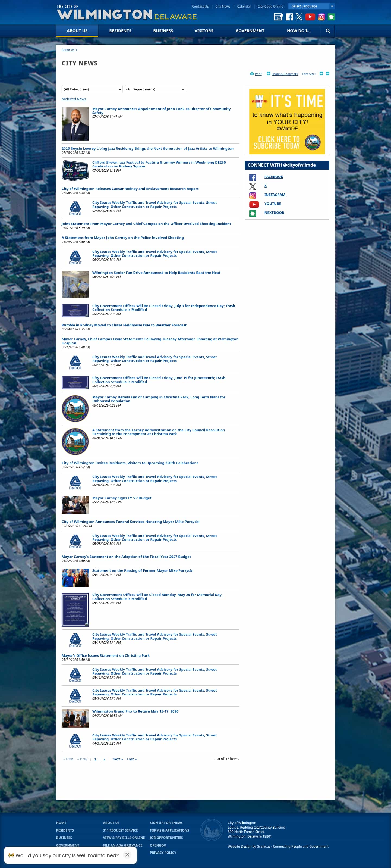
Task: Open the Visitors menu
Action: [204, 31]
